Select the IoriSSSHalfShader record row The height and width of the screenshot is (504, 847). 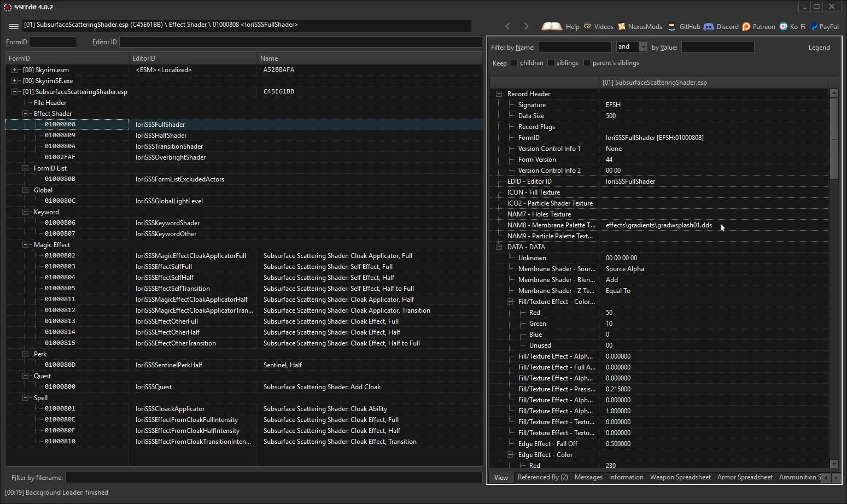pyautogui.click(x=161, y=136)
